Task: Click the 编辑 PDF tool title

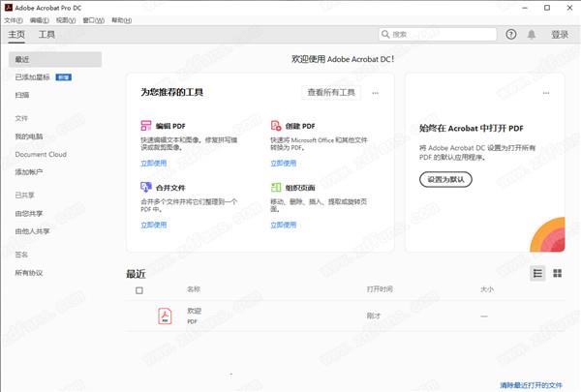Action: [170, 126]
